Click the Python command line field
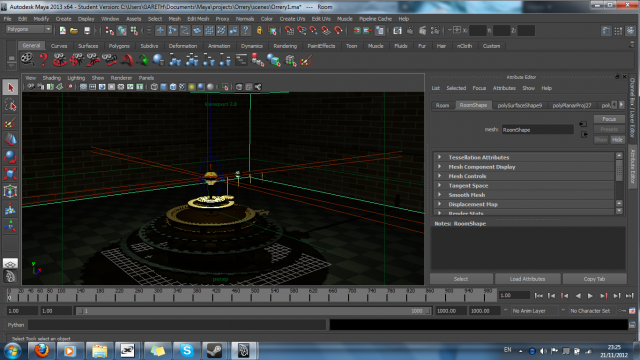 pyautogui.click(x=177, y=325)
